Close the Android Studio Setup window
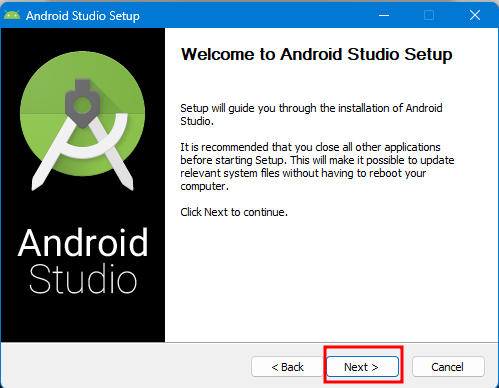Screen dimensions: 499x388 (x=475, y=15)
